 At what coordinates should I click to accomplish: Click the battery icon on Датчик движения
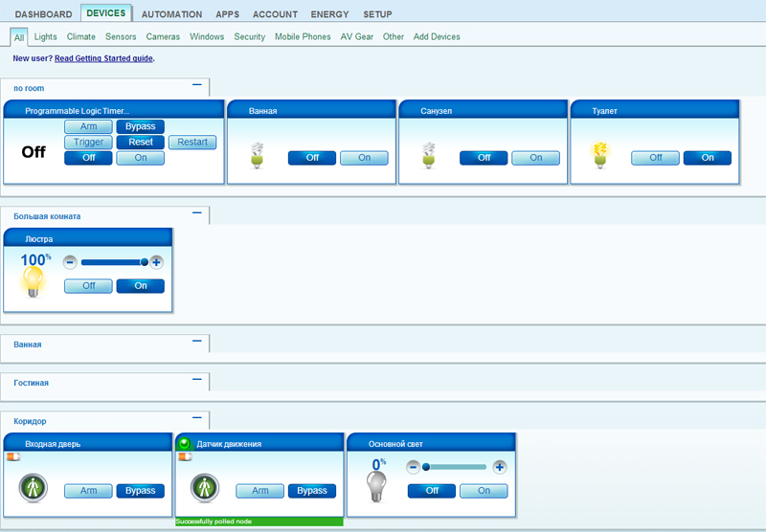click(x=185, y=456)
